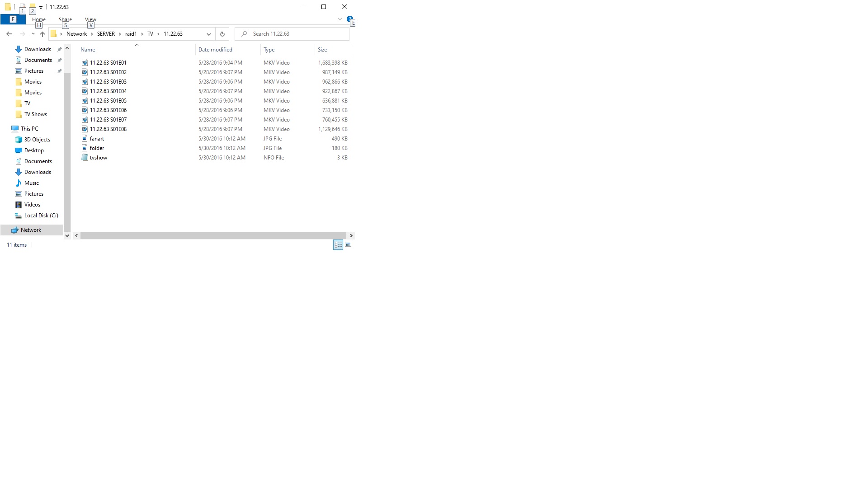The image size is (868, 488).
Task: Open the Help question mark icon
Action: coord(349,19)
